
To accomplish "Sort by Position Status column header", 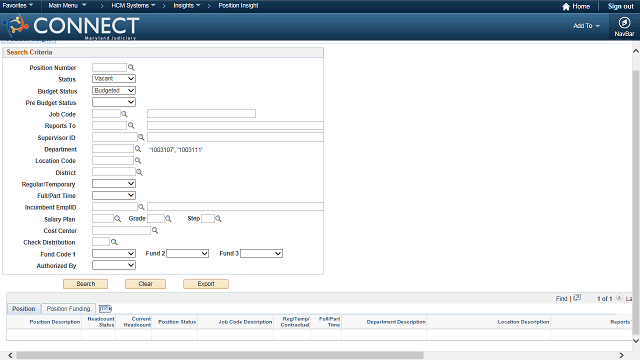I will coord(177,322).
